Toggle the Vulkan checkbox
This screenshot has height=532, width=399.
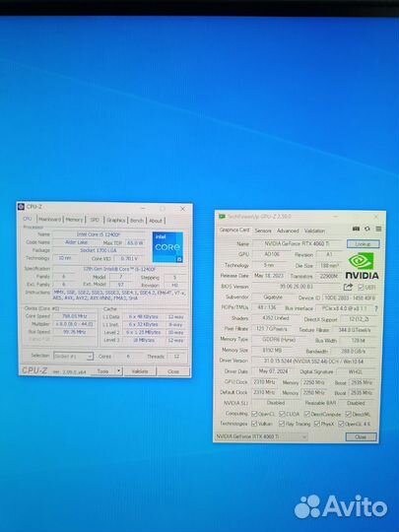(x=254, y=424)
